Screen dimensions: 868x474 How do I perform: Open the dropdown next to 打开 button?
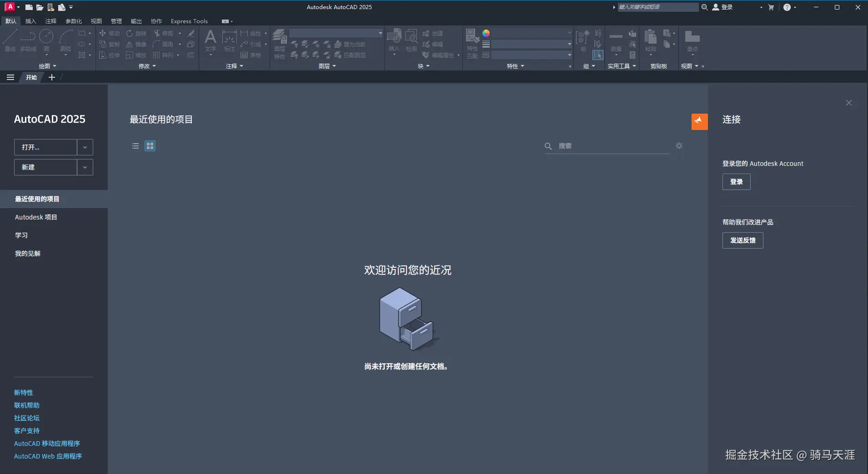click(x=85, y=147)
